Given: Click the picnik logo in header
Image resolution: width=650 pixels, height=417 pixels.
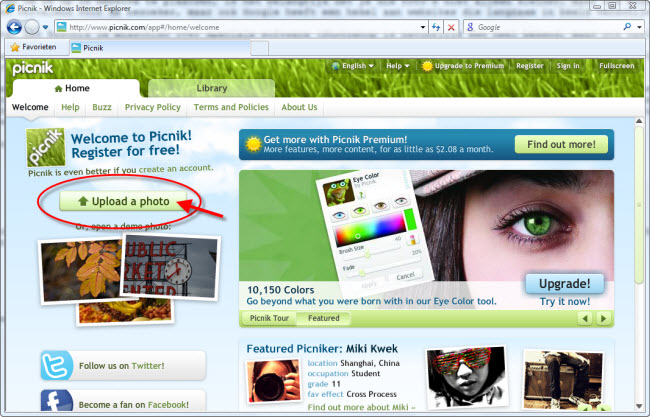Looking at the screenshot, I should 33,68.
